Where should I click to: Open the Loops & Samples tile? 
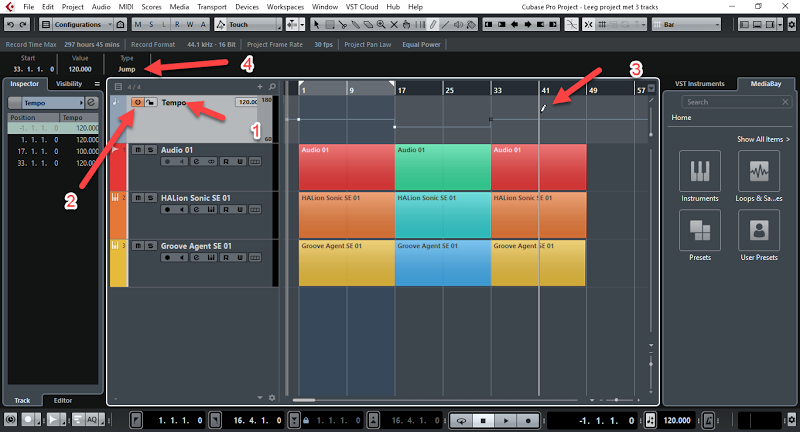[759, 171]
